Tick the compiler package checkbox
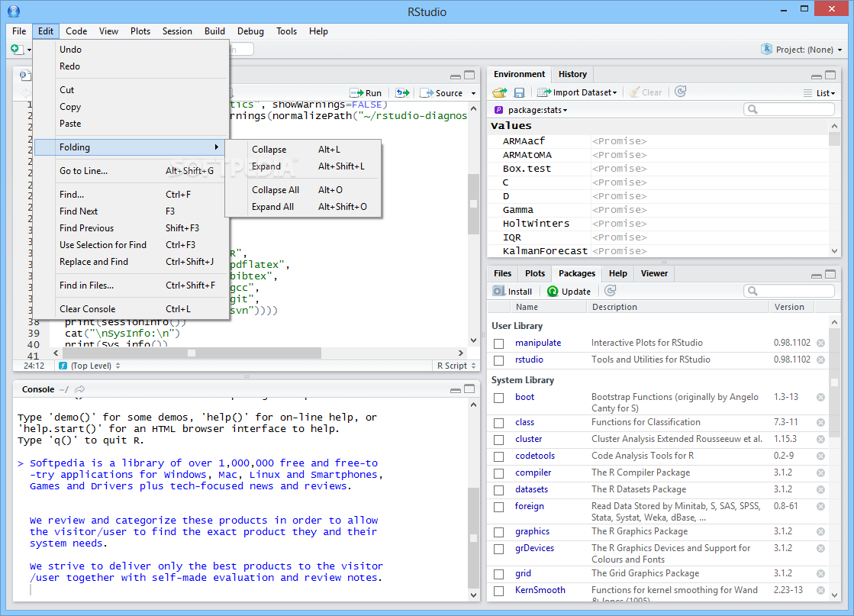This screenshot has width=854, height=616. [499, 474]
